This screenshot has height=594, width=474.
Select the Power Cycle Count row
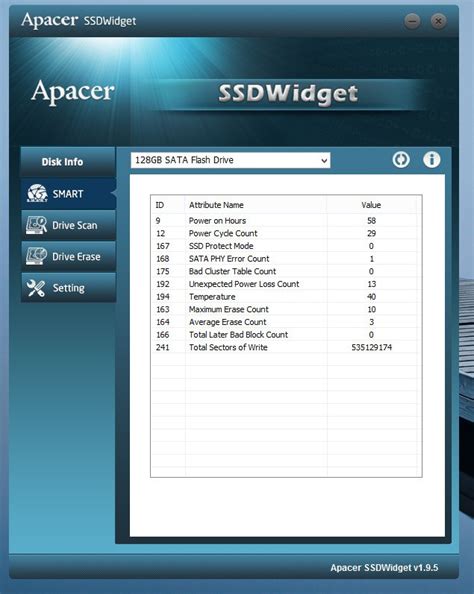tap(284, 233)
